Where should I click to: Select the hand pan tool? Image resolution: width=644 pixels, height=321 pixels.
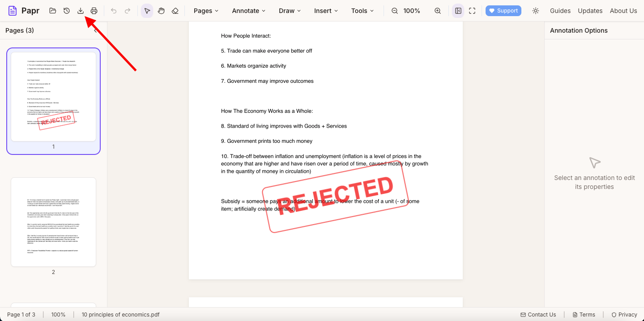point(161,10)
